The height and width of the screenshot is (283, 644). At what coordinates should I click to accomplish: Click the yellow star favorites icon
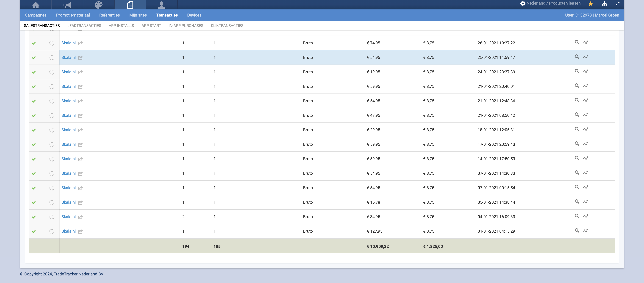coord(591,3)
